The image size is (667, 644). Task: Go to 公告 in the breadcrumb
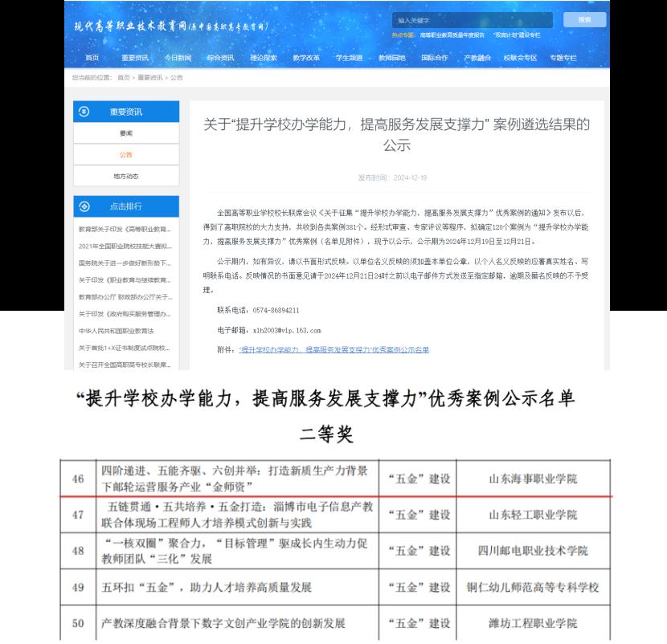pos(177,78)
